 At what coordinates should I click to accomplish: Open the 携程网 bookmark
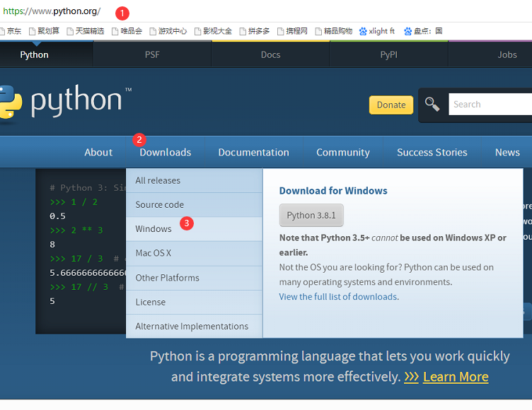(292, 31)
